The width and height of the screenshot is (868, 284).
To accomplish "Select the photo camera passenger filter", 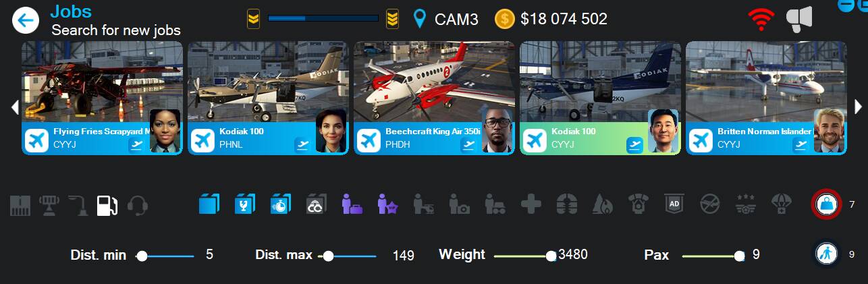I will pos(459,204).
